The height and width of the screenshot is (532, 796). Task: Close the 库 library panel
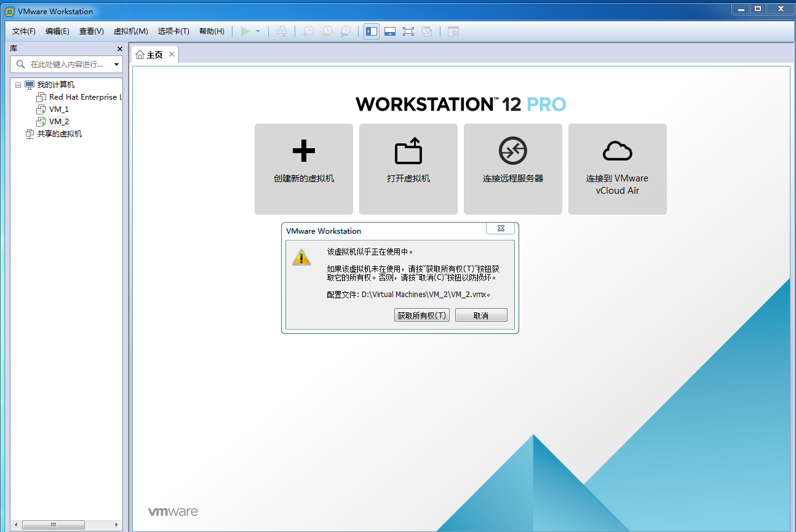click(120, 49)
